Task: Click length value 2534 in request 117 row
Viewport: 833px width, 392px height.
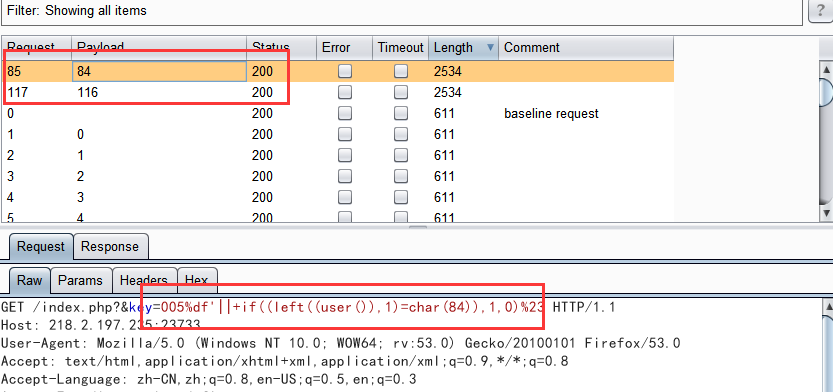Action: point(448,92)
